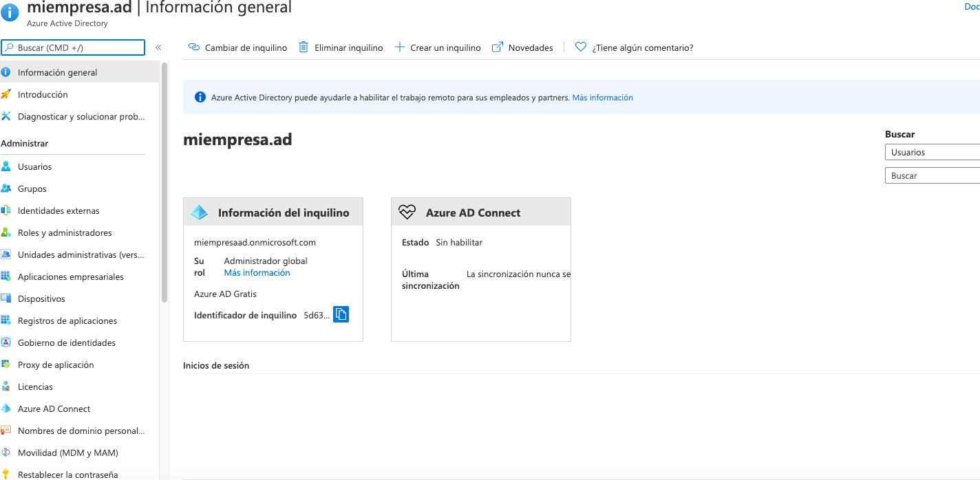Click the trash icon for Eliminar inquilino
The image size is (980, 480).
(x=303, y=47)
